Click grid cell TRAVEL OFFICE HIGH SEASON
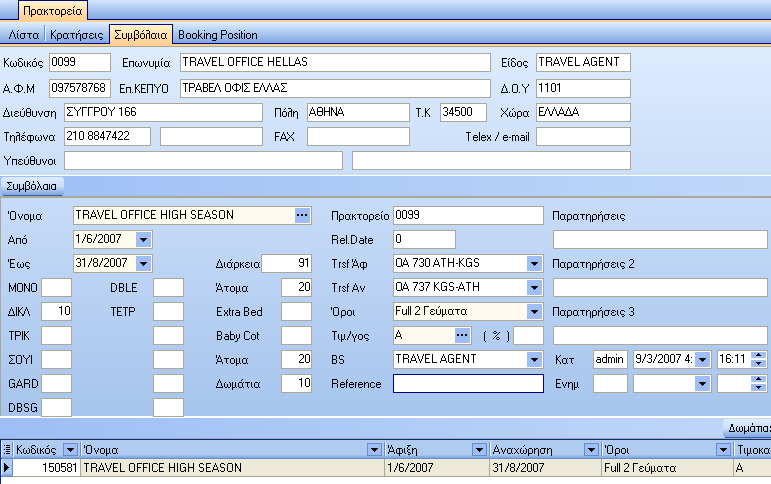Image resolution: width=771 pixels, height=484 pixels. [x=232, y=468]
